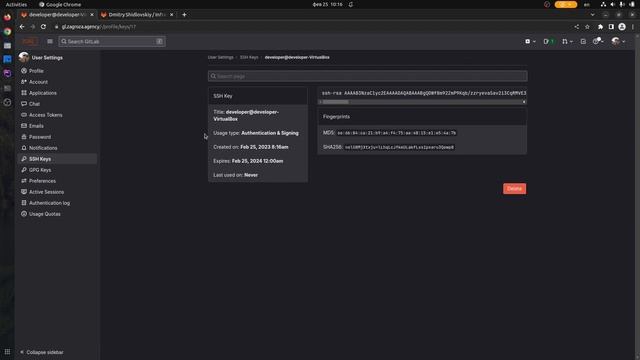Select SSH Keys in sidebar
Screen dimensions: 640x360
coord(58,159)
